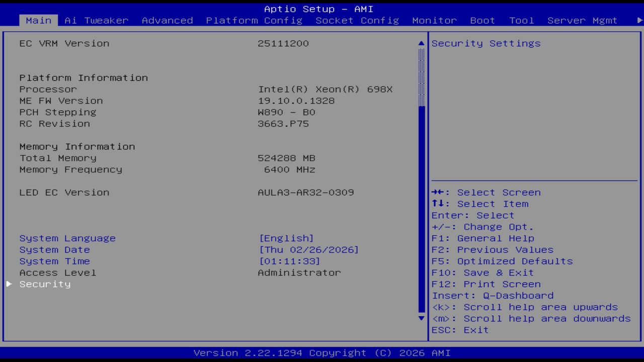Open the System Language selector showing English

click(286, 238)
